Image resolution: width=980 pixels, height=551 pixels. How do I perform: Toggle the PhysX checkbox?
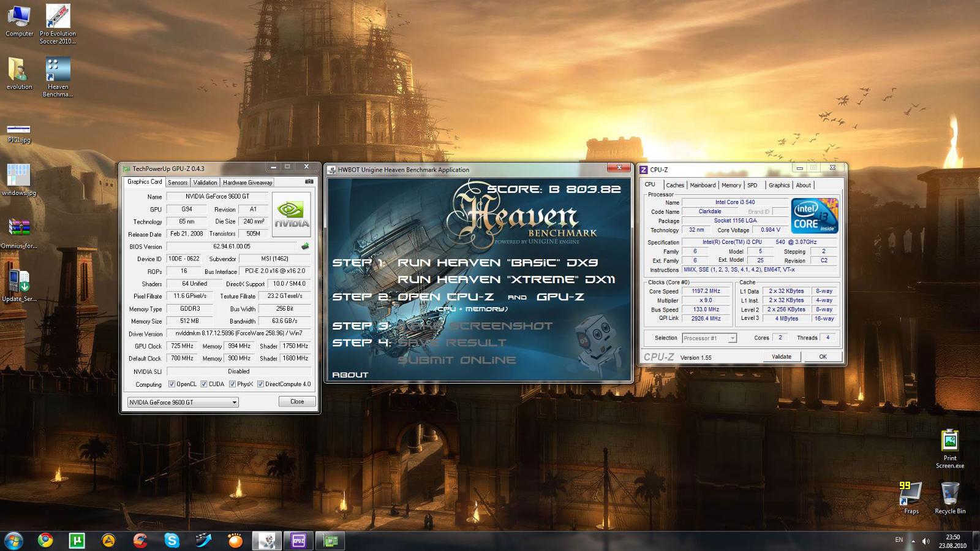(x=232, y=384)
